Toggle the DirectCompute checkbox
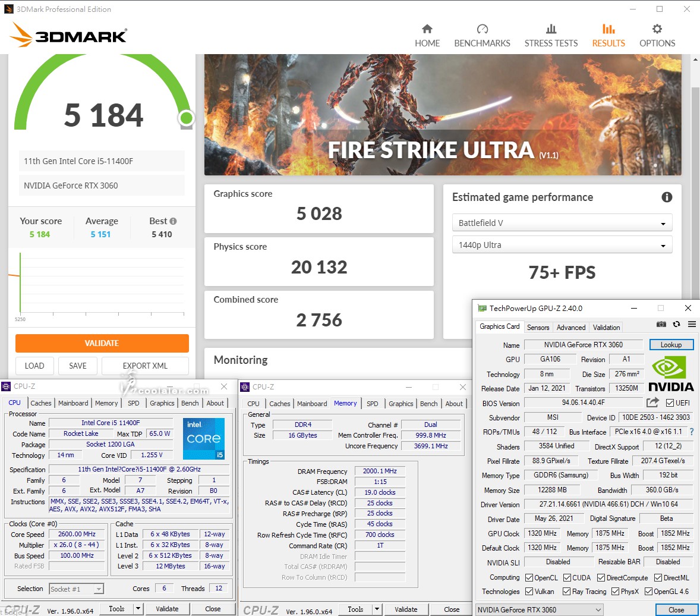This screenshot has width=700, height=616. point(601,577)
